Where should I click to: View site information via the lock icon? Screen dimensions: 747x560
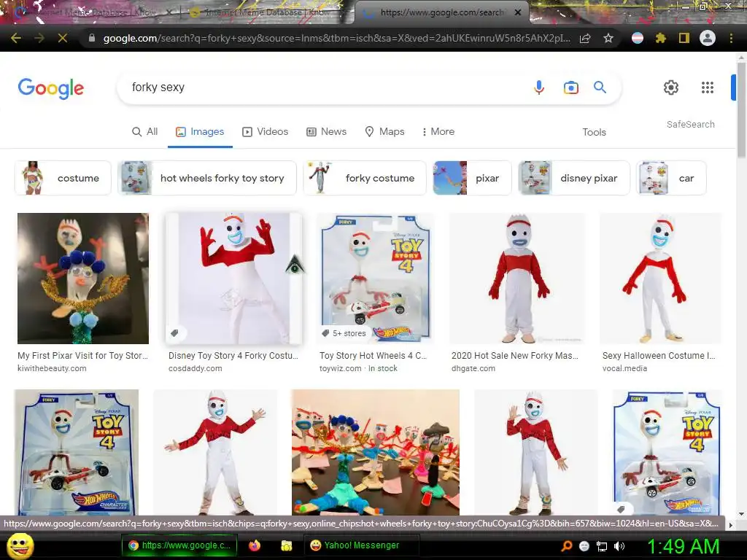[92, 38]
